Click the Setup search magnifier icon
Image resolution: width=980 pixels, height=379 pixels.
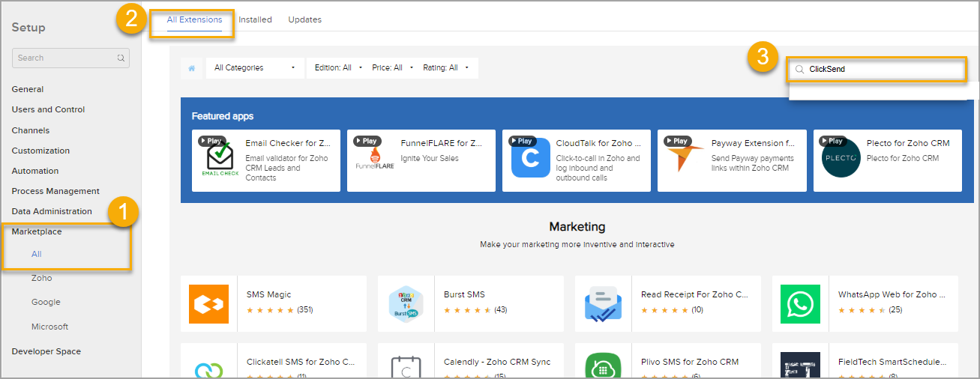[121, 58]
